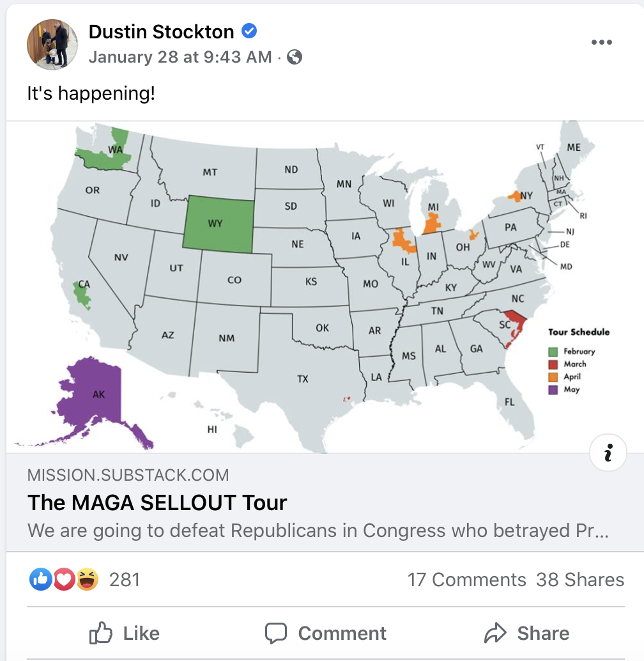Click the verified badge next to Dustin Stockton

(249, 31)
